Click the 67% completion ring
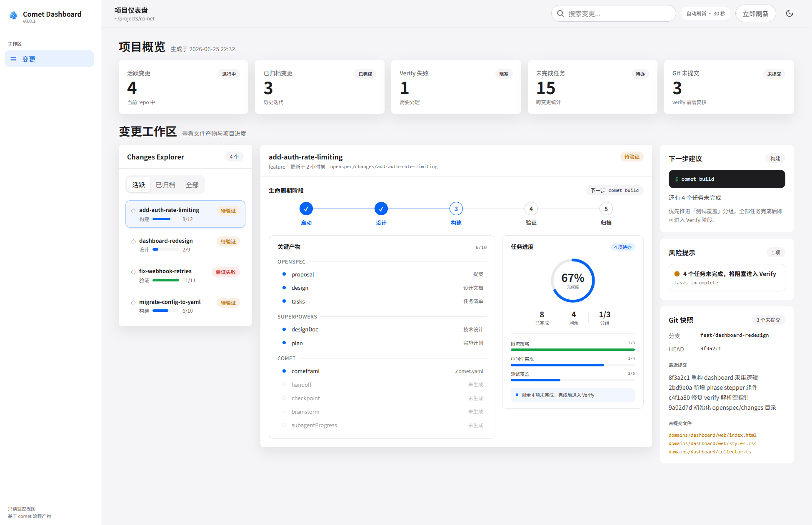 point(573,281)
